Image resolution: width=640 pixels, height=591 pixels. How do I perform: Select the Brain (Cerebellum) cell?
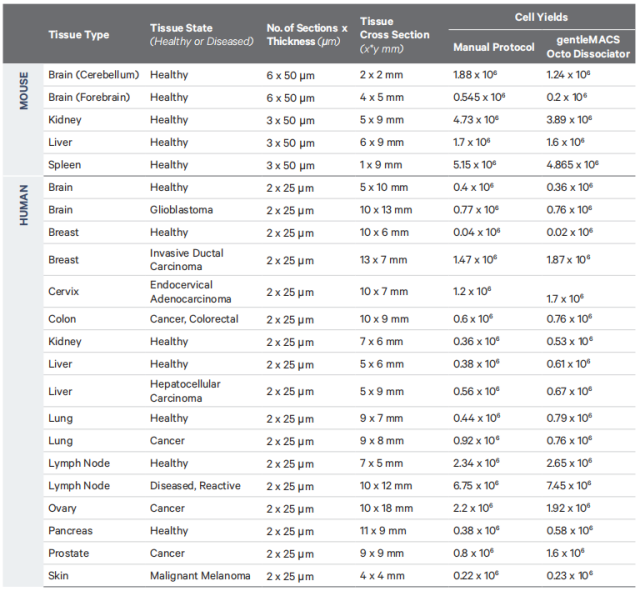coord(91,75)
